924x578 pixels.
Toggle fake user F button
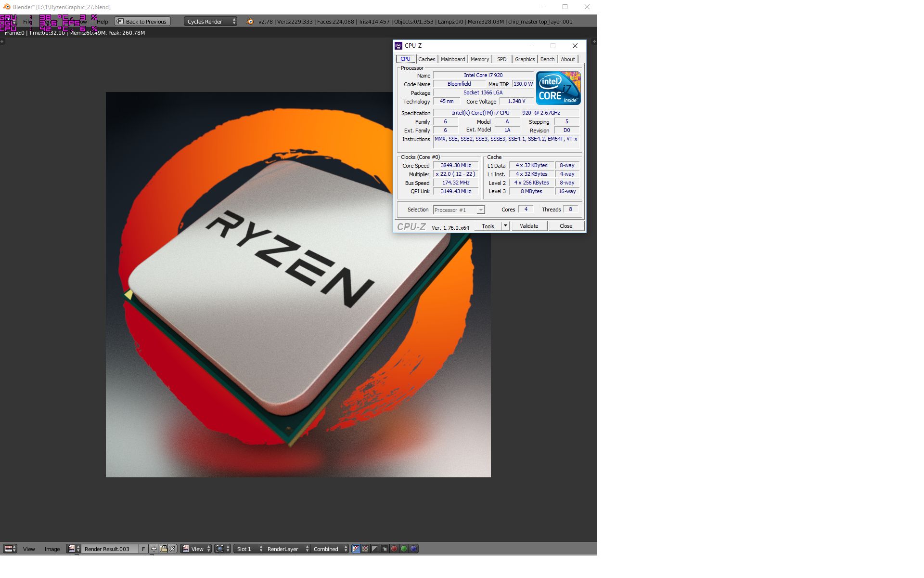[143, 549]
